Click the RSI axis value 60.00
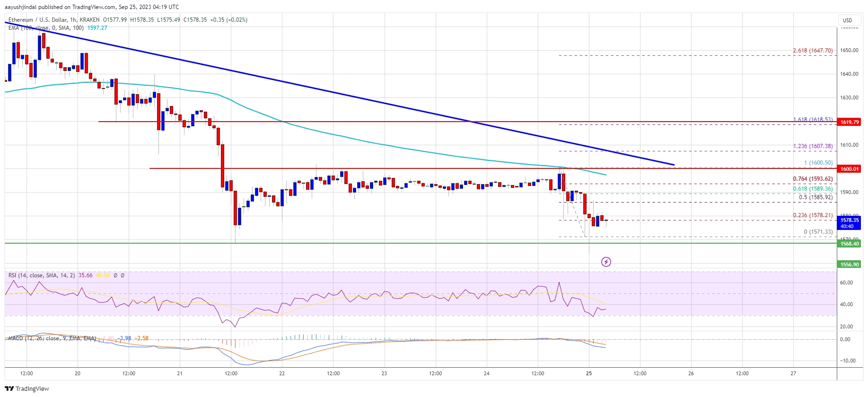Image resolution: width=868 pixels, height=397 pixels. click(846, 283)
